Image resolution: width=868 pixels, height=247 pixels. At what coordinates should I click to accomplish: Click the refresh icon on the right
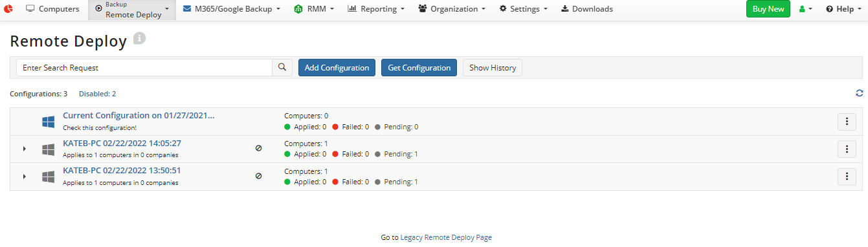pos(860,93)
